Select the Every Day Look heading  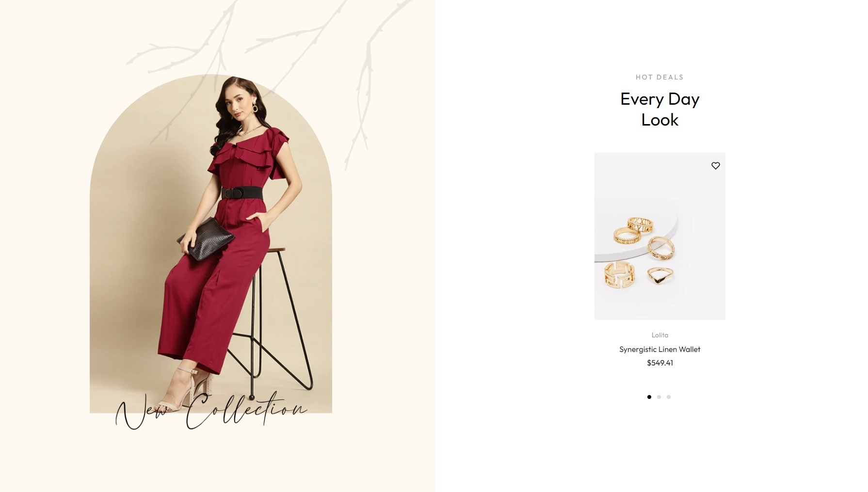tap(660, 109)
